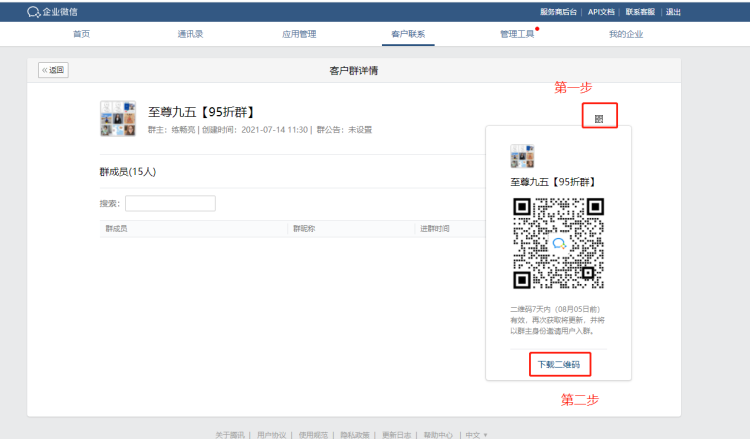The width and height of the screenshot is (750, 439).
Task: Open the group QR code icon
Action: (599, 117)
